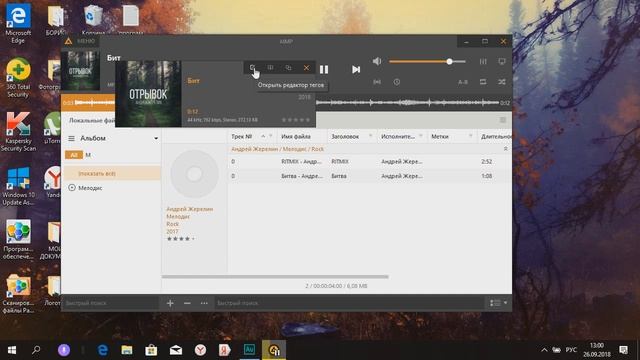Toggle A-B repeat section

(462, 82)
